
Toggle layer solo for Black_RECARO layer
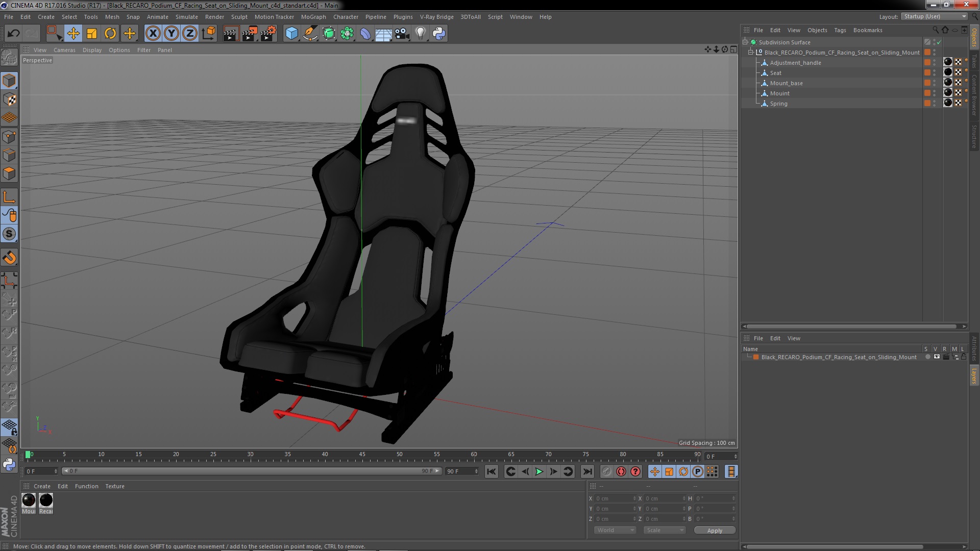pos(927,357)
